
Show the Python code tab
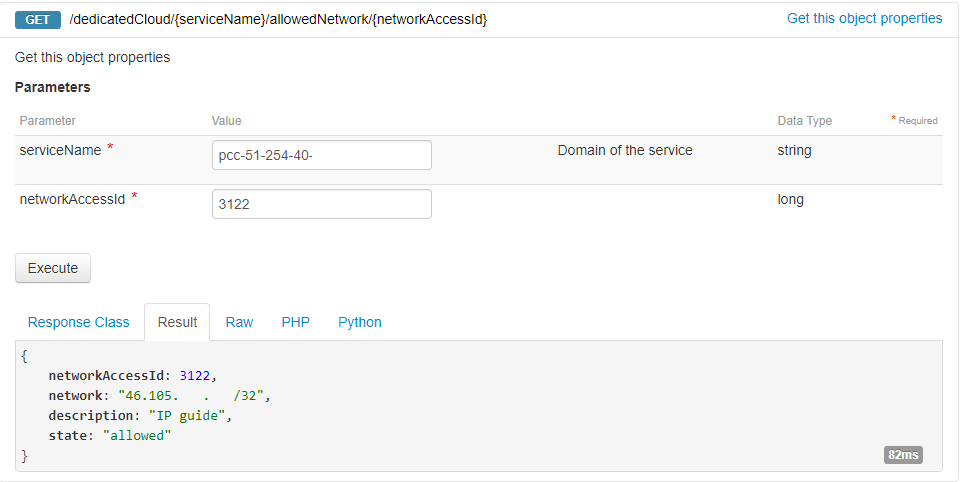[360, 322]
